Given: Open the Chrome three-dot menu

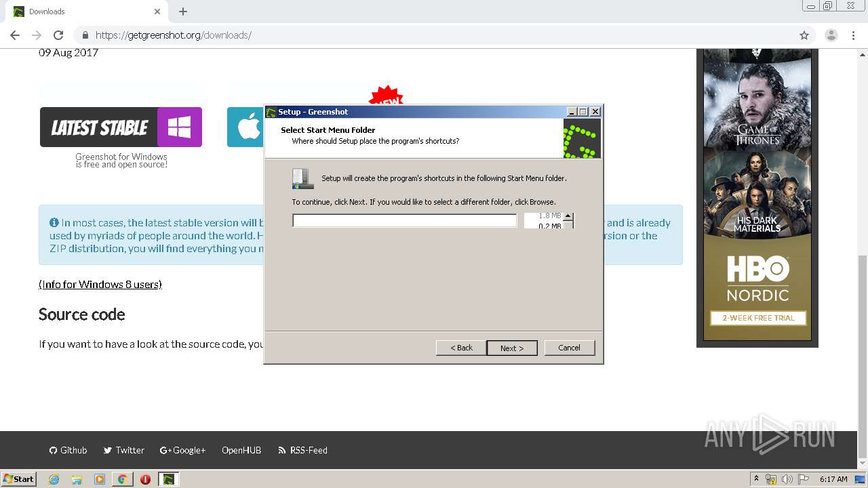Looking at the screenshot, I should [853, 35].
